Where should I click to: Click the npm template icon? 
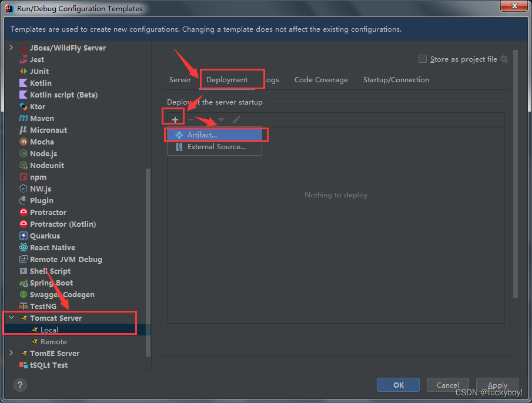pyautogui.click(x=24, y=177)
